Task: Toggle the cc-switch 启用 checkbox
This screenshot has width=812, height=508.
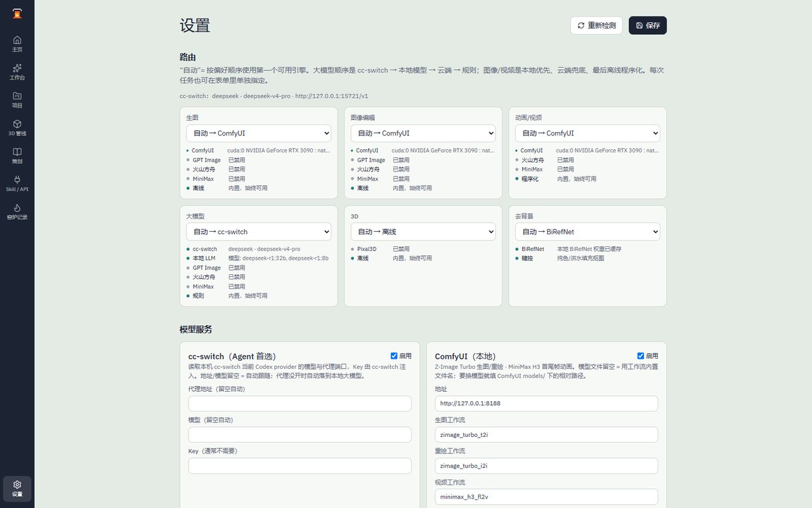Action: click(x=394, y=356)
